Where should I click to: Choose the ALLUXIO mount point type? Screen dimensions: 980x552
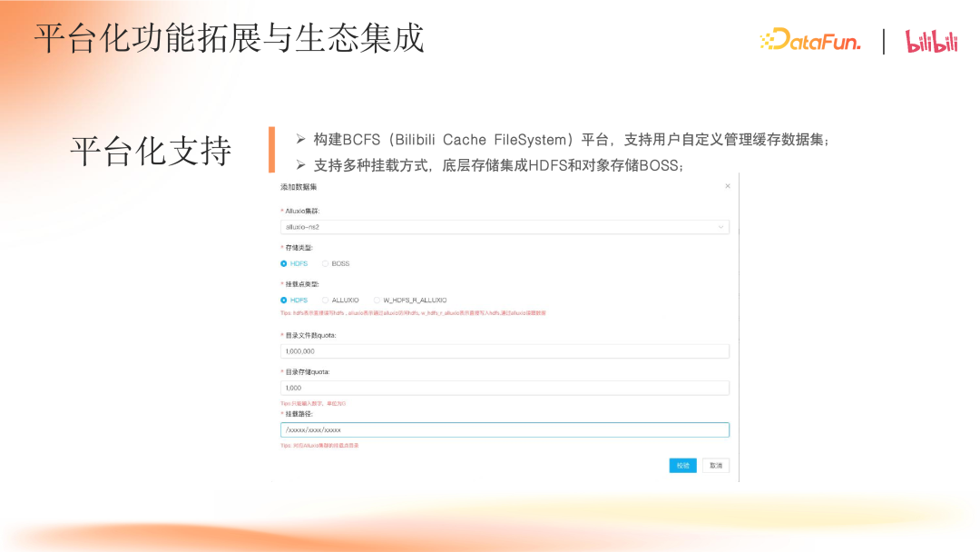point(325,301)
